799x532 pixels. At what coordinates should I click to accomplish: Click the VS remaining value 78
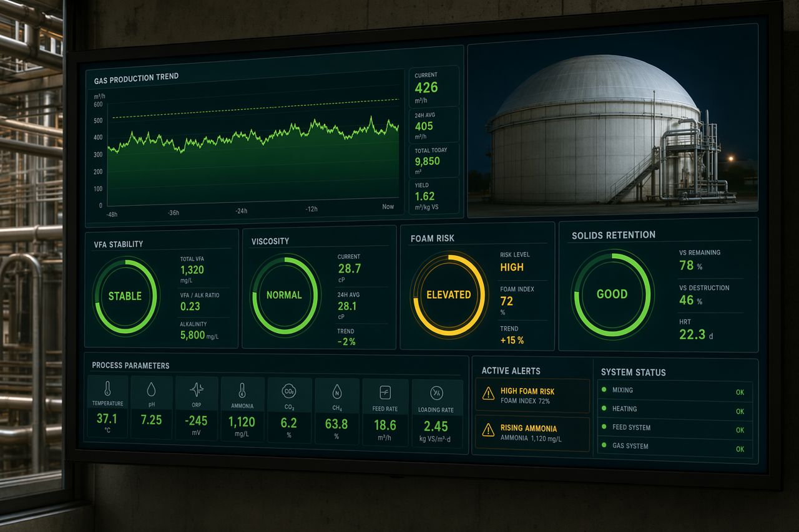coord(687,265)
